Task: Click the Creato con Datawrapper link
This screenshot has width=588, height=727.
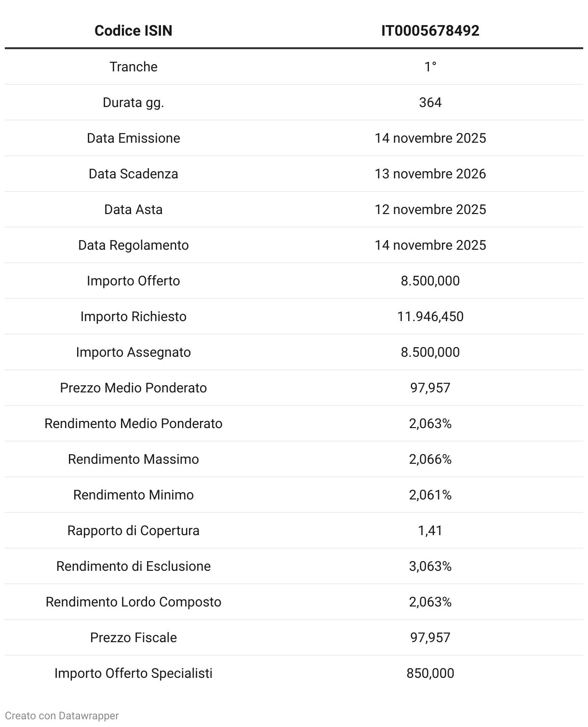Action: pyautogui.click(x=62, y=716)
